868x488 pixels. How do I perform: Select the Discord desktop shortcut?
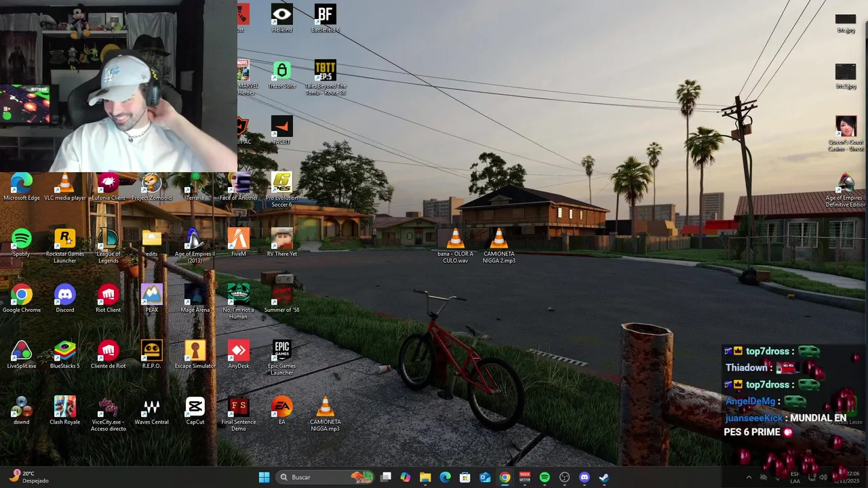click(x=65, y=298)
